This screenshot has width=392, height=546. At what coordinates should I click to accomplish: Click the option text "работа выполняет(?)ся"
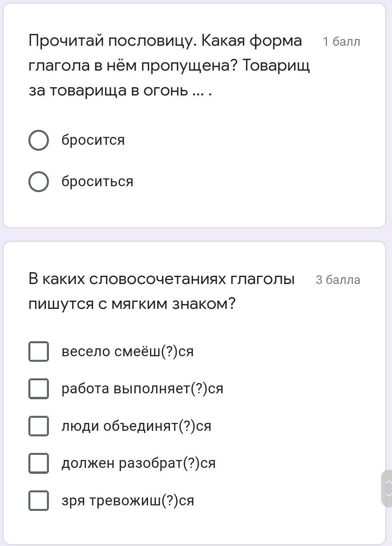click(x=142, y=389)
